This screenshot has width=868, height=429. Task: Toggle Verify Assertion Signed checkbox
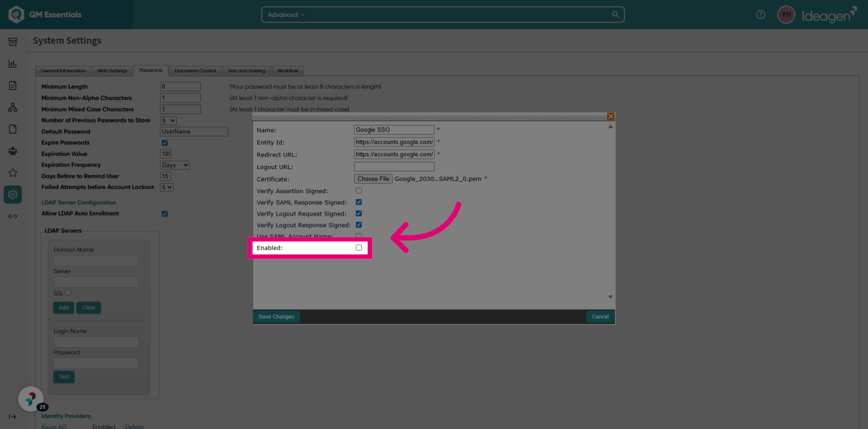tap(359, 191)
